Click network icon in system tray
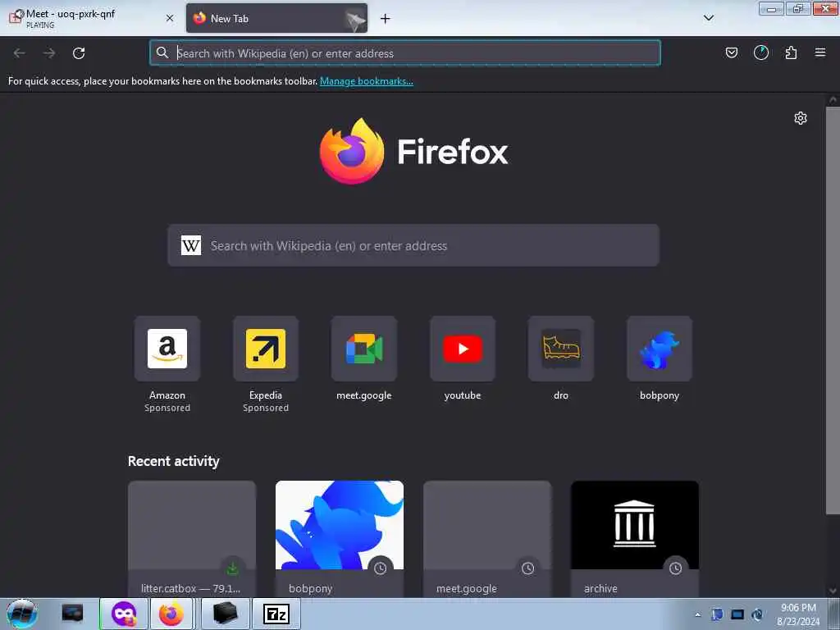This screenshot has width=840, height=630. pos(737,614)
